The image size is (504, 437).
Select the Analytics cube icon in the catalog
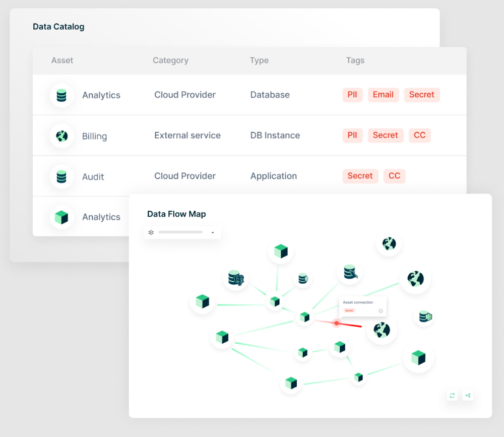coord(61,217)
